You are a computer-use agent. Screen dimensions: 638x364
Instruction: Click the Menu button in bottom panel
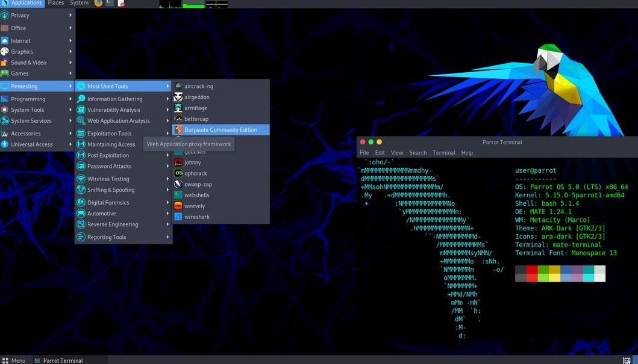point(14,360)
